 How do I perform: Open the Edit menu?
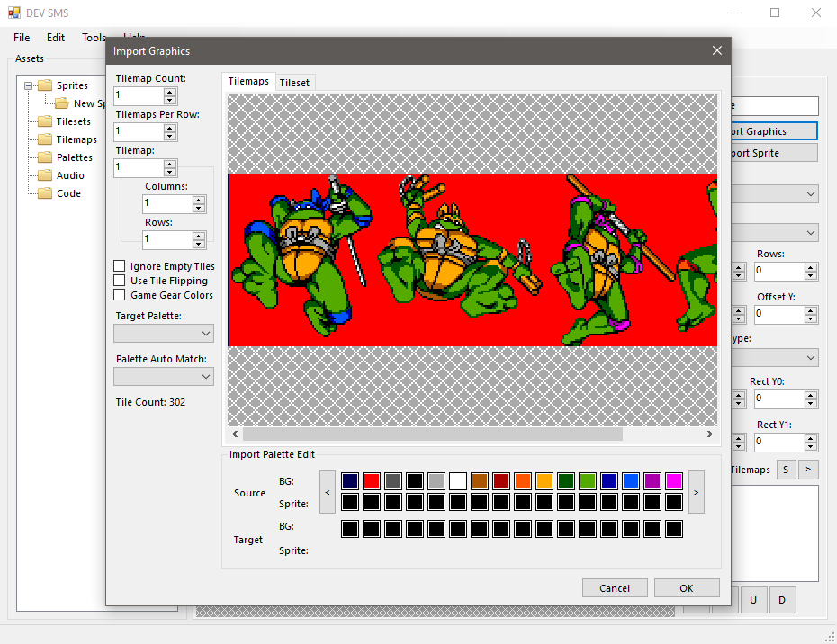pos(56,38)
